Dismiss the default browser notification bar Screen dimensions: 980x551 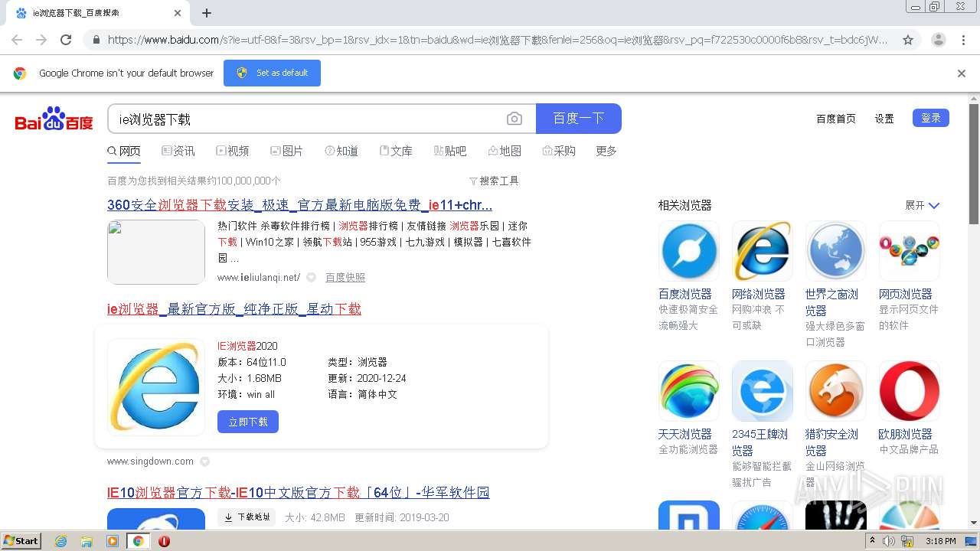pyautogui.click(x=962, y=73)
